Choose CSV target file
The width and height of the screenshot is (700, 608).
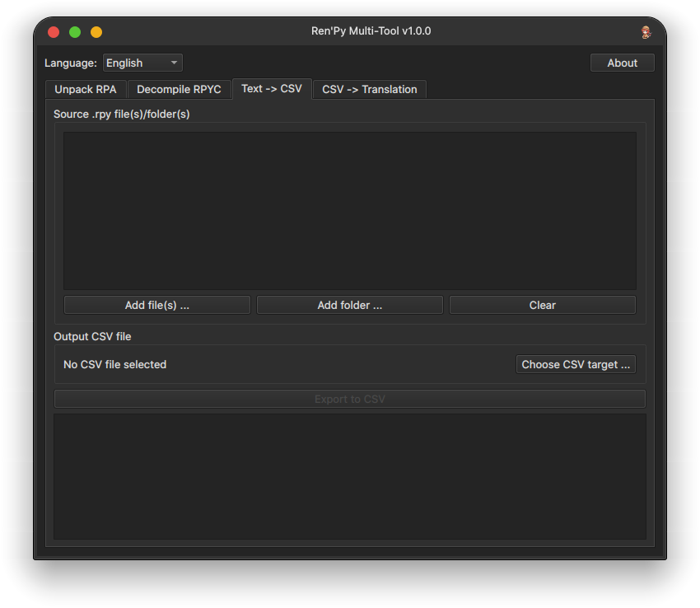(x=576, y=364)
